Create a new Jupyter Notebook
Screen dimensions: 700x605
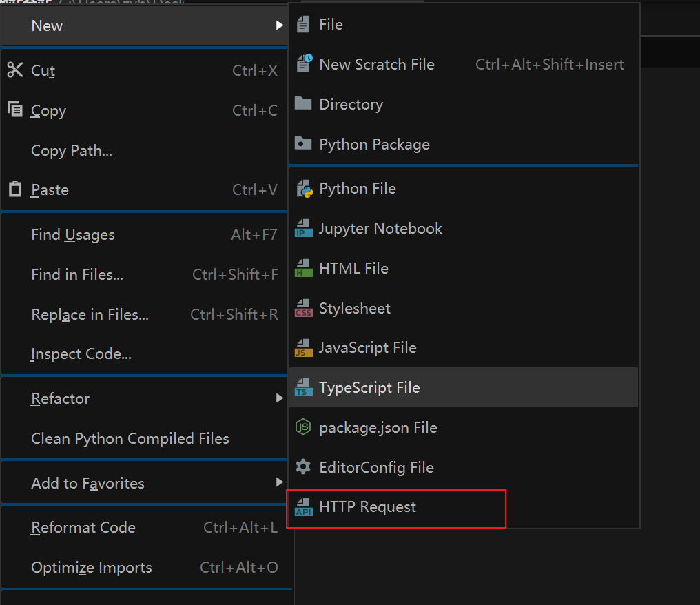pyautogui.click(x=464, y=228)
